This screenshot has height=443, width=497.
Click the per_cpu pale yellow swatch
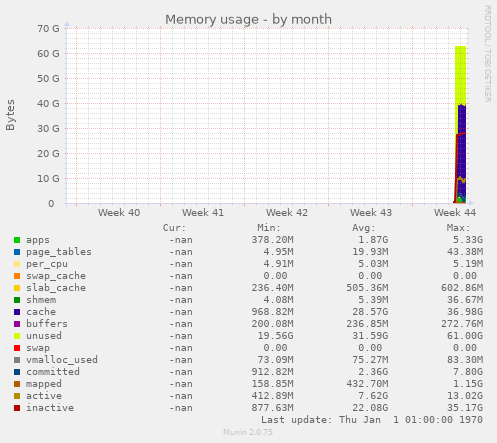[17, 264]
